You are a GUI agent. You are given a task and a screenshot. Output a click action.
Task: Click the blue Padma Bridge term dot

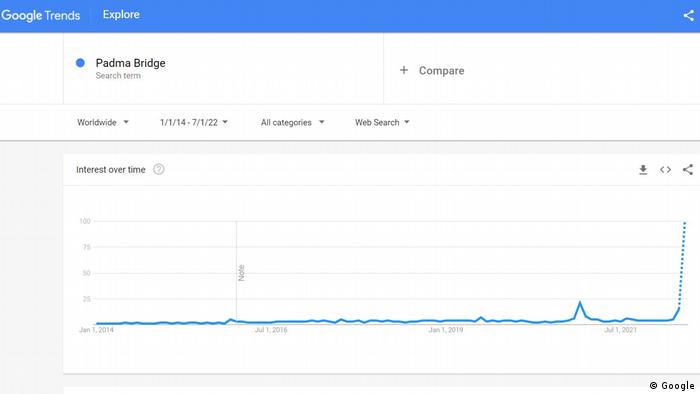click(80, 63)
